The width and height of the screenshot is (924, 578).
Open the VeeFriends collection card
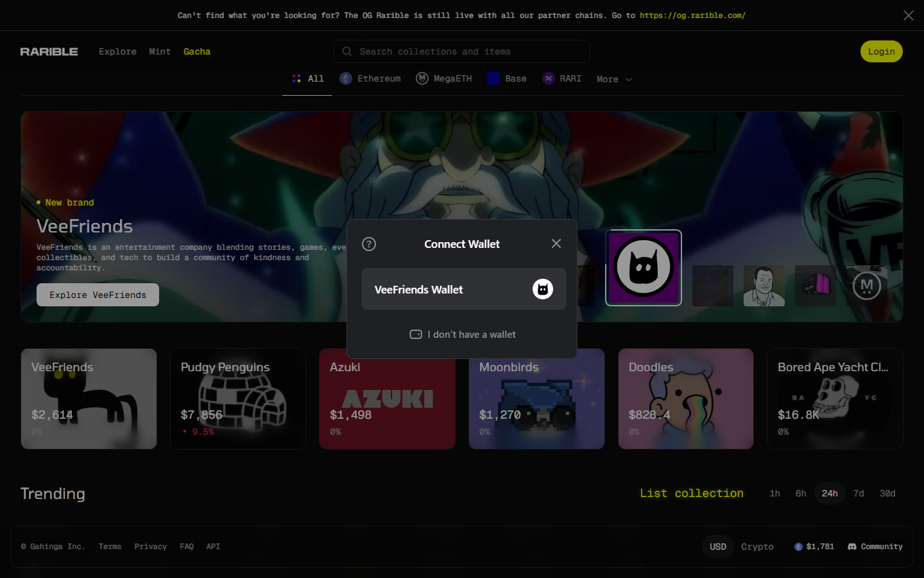[89, 399]
